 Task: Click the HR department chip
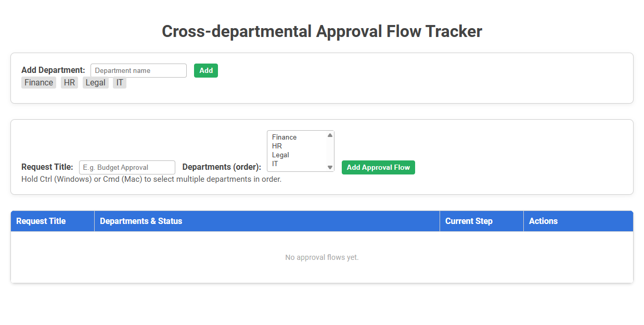(x=69, y=82)
